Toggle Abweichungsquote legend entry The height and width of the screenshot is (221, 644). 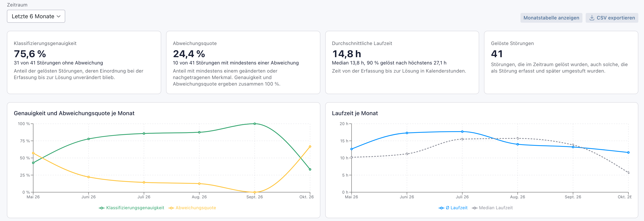(x=192, y=208)
